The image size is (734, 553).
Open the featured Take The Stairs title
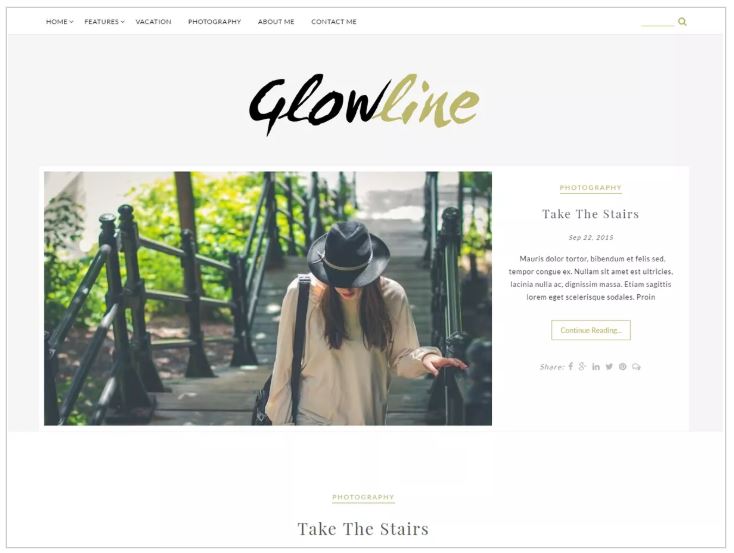coord(591,214)
